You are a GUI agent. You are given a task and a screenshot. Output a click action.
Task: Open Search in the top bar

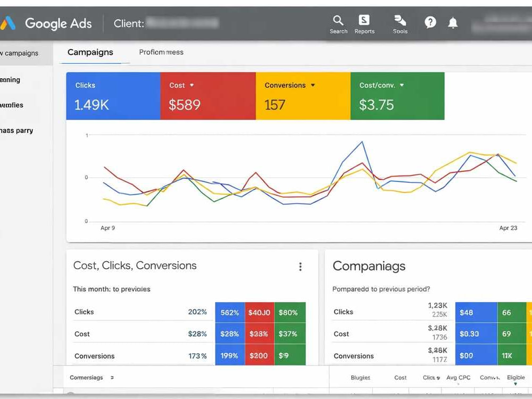tap(338, 24)
